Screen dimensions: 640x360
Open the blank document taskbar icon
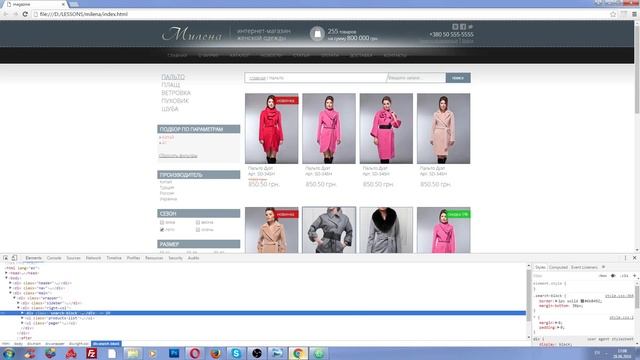coord(112,353)
